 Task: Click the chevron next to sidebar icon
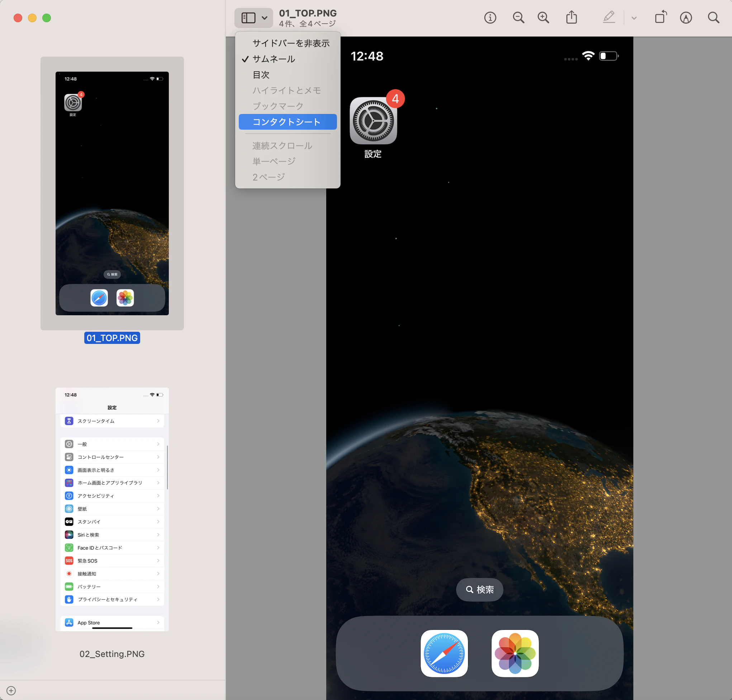point(264,18)
